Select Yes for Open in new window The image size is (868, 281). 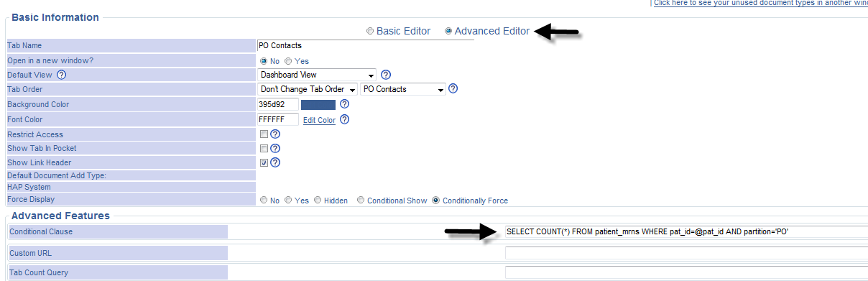pos(289,61)
